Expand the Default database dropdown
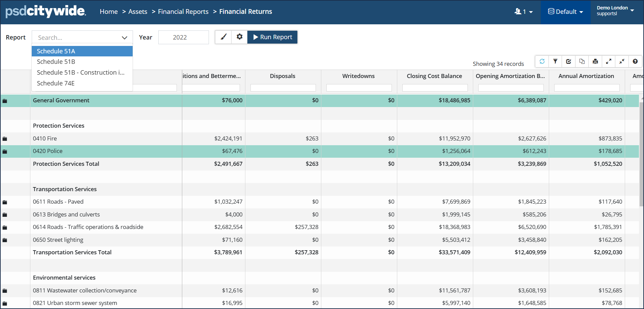The width and height of the screenshot is (644, 309). (x=565, y=12)
